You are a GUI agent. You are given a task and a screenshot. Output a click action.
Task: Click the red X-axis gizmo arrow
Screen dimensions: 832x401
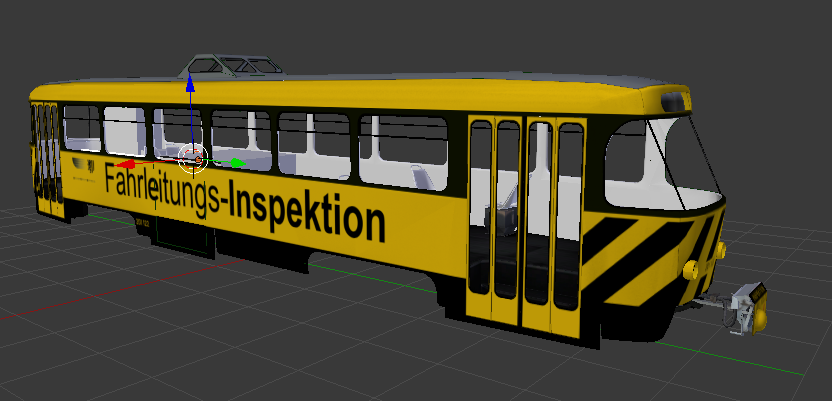[126, 164]
